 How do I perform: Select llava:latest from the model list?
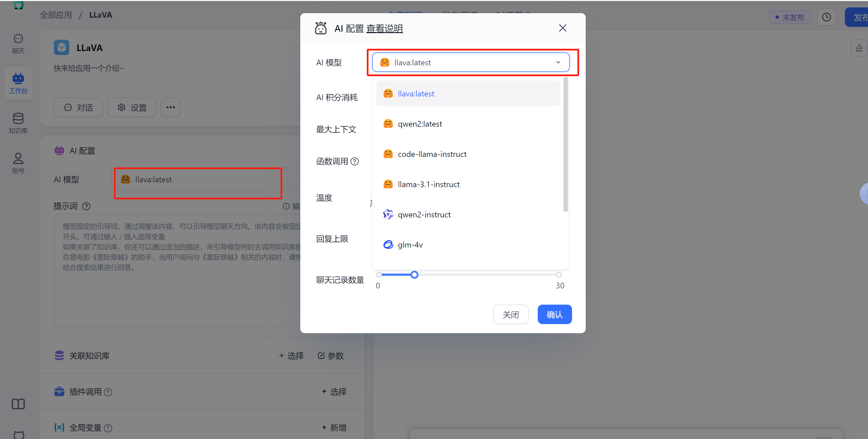[x=468, y=93]
